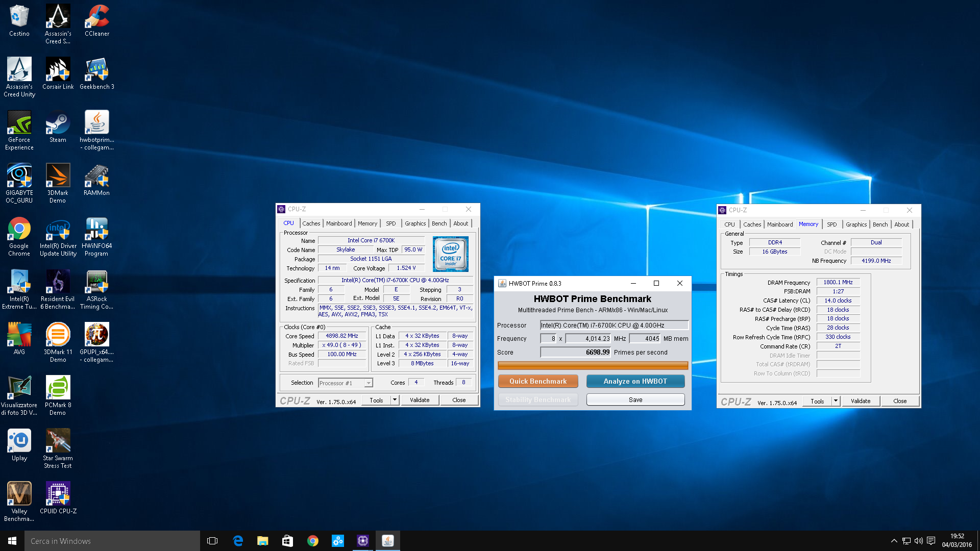Open Geekbench 3 desktop icon
Image resolution: width=980 pixels, height=551 pixels.
97,73
